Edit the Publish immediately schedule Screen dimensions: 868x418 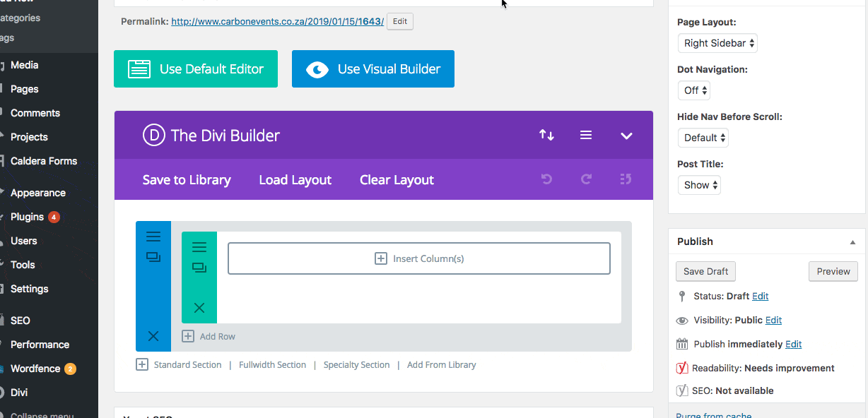[793, 345]
